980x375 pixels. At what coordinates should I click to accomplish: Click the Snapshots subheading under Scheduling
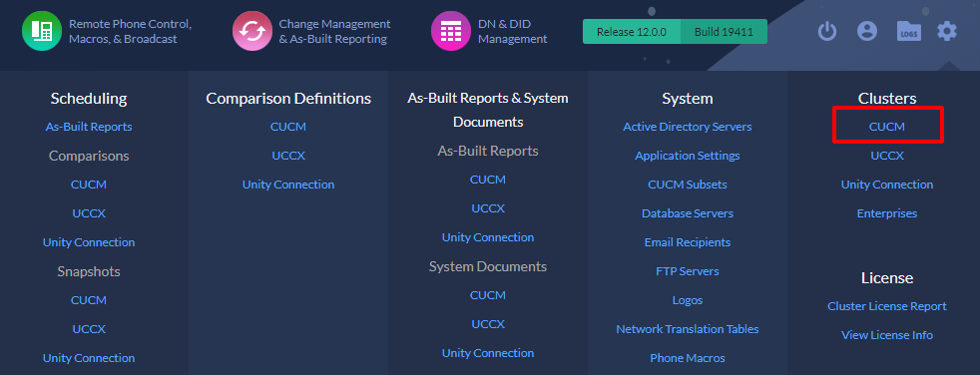89,271
